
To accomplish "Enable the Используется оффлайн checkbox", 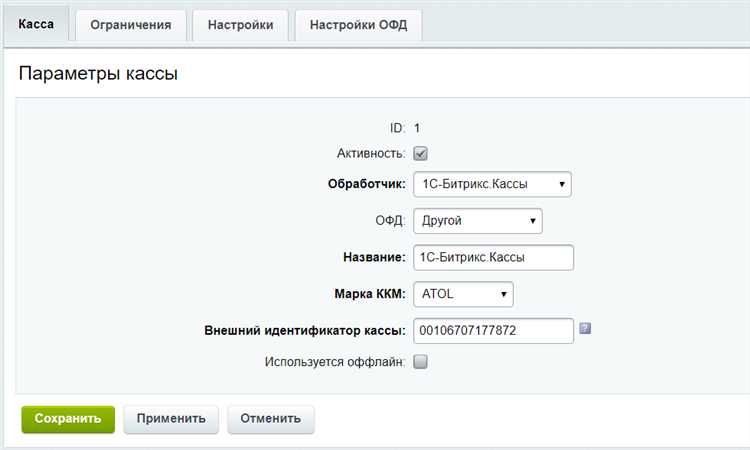I will coord(420,362).
